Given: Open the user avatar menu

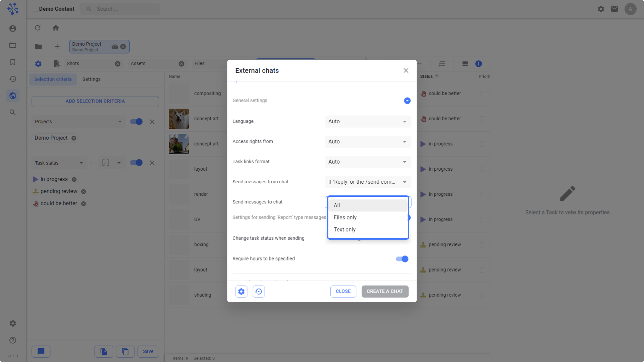Looking at the screenshot, I should pos(630,9).
